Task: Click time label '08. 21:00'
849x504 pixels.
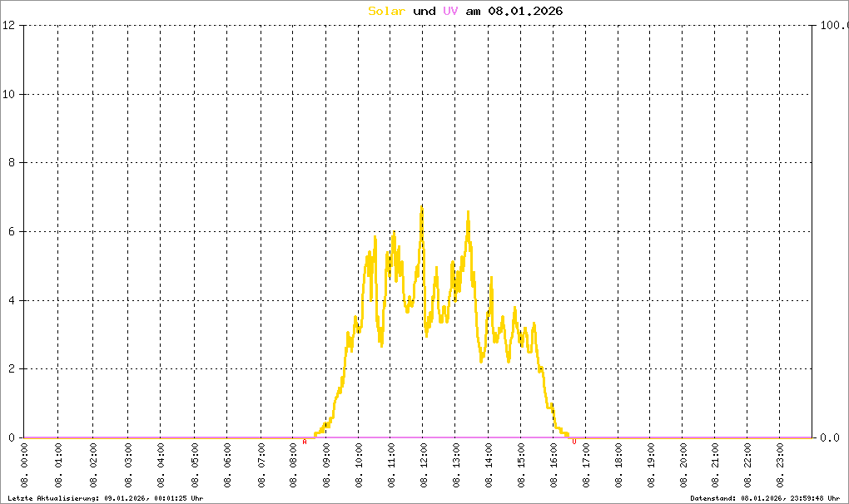Action: (x=715, y=466)
